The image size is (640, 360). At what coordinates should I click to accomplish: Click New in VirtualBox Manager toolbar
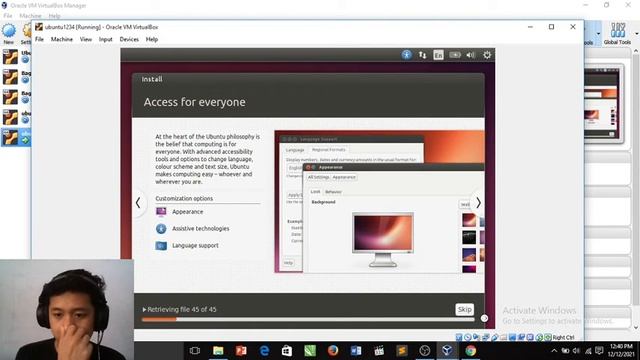point(9,33)
